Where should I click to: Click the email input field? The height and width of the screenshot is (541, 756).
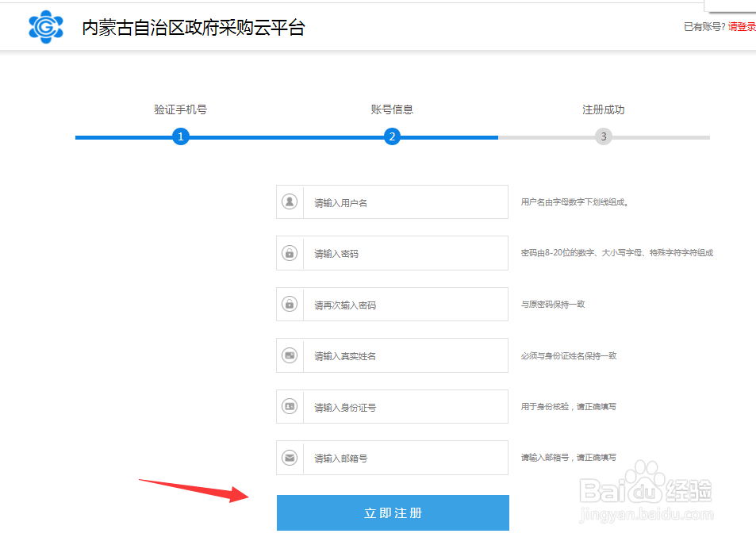[x=405, y=457]
